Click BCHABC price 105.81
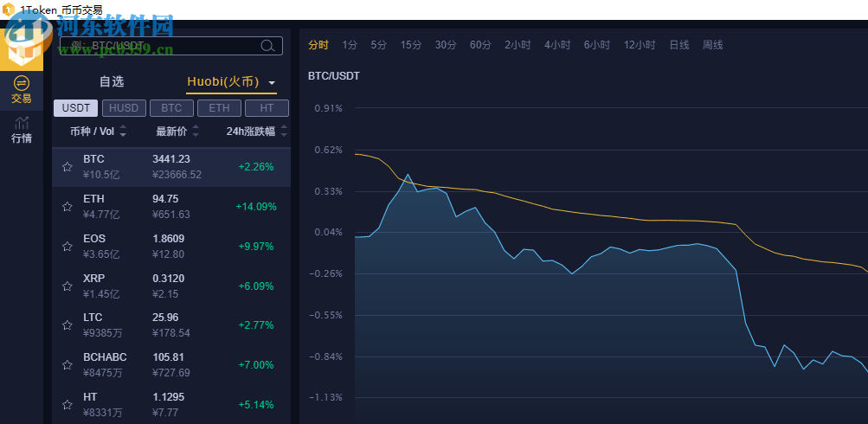The width and height of the screenshot is (868, 424). coord(168,357)
